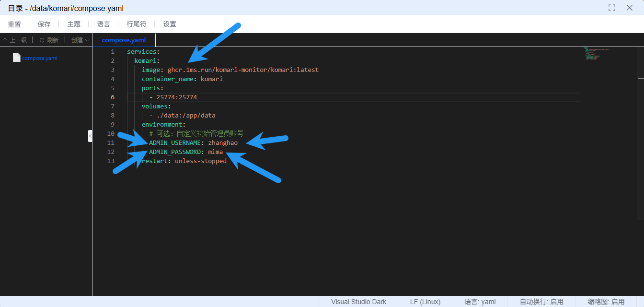Screen dimensions: 644x307
Task: Click the compose.yaml file icon in sidebar
Action: [x=17, y=58]
